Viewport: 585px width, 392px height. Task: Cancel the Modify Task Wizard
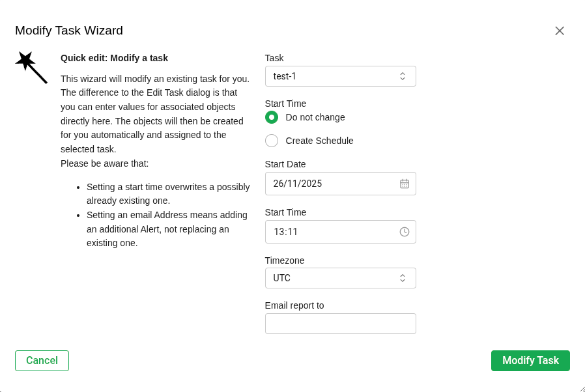41,360
